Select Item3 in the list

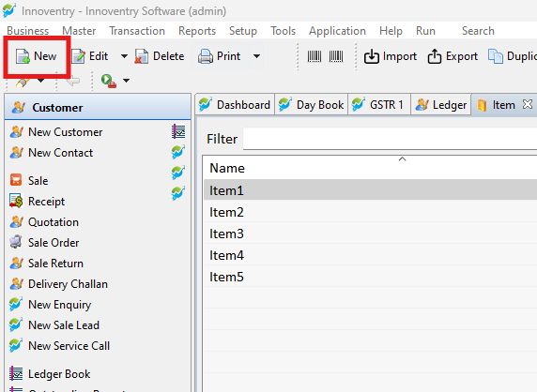point(370,234)
